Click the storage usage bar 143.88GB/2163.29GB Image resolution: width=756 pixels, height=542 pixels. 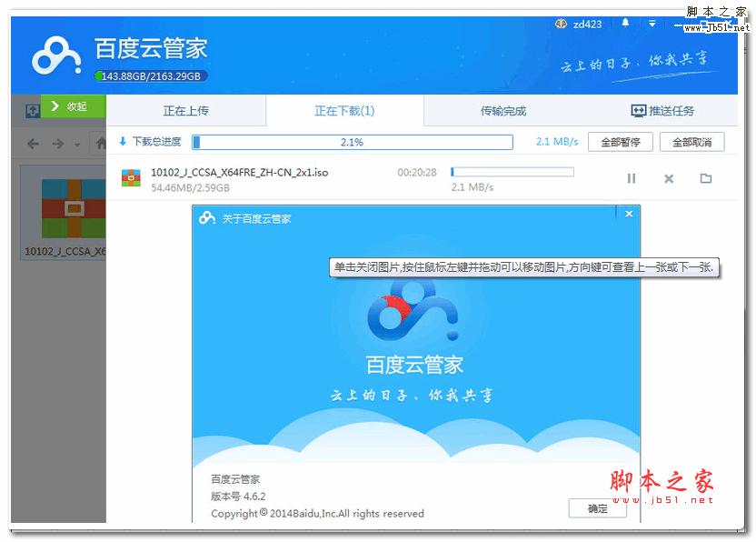pyautogui.click(x=151, y=76)
